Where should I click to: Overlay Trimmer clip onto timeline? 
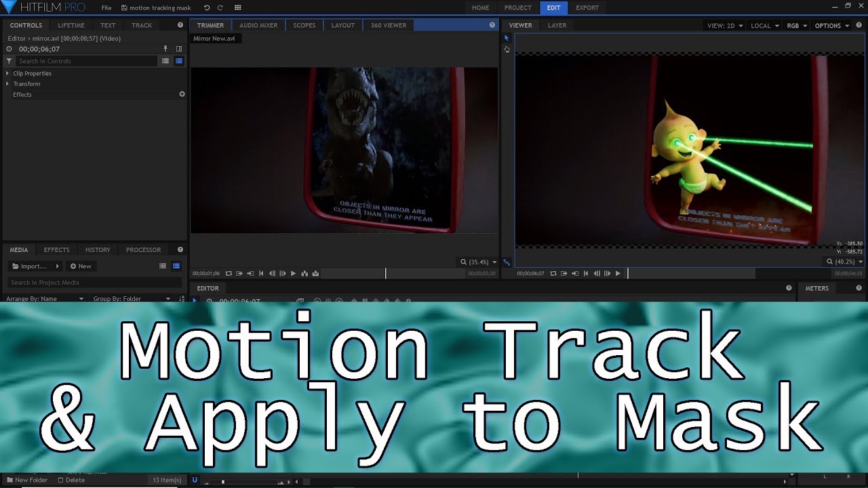315,273
